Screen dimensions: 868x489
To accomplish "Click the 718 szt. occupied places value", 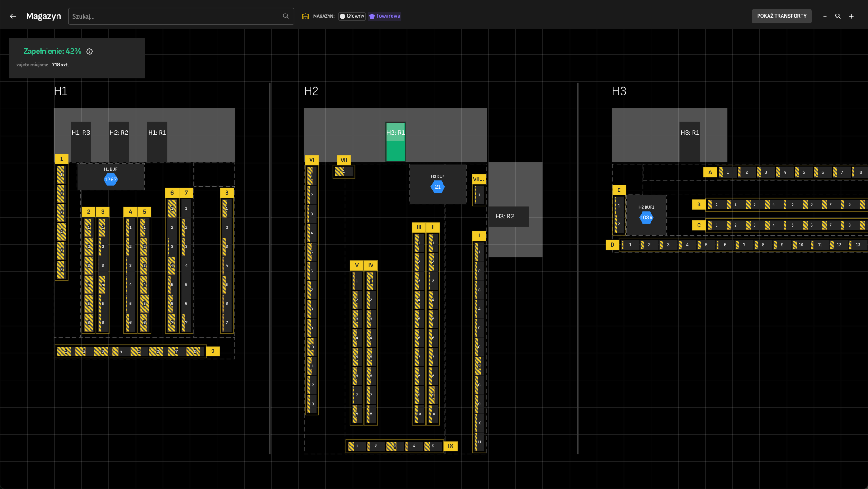I will point(60,65).
